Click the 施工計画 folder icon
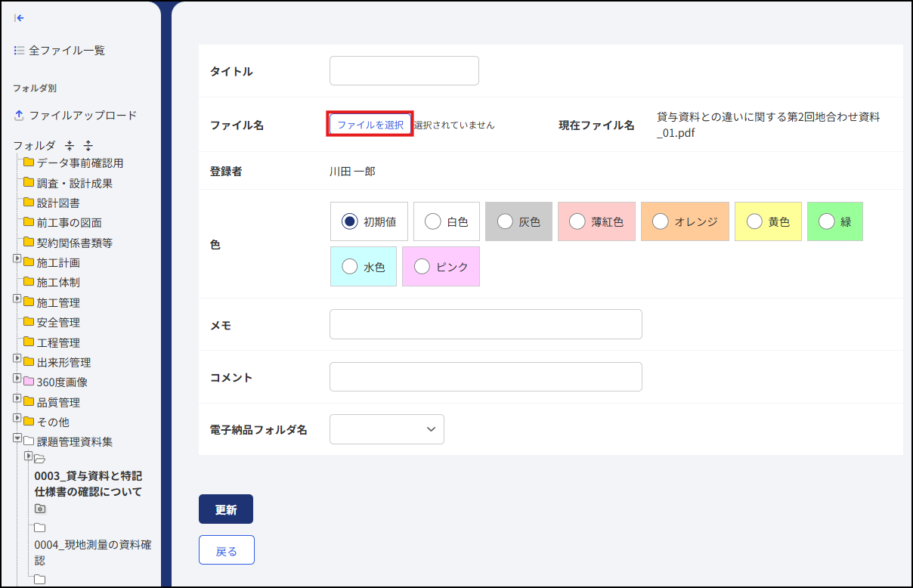913x588 pixels. (x=29, y=262)
